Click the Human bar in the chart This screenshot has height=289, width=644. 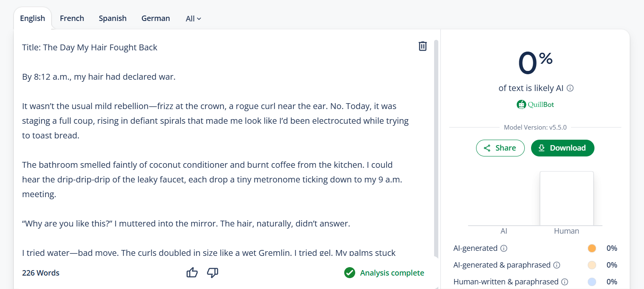click(566, 198)
